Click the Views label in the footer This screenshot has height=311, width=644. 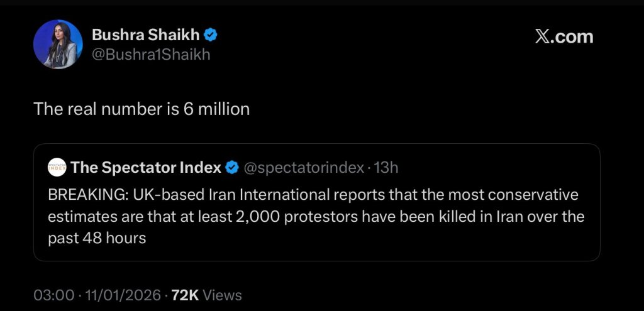(x=223, y=295)
